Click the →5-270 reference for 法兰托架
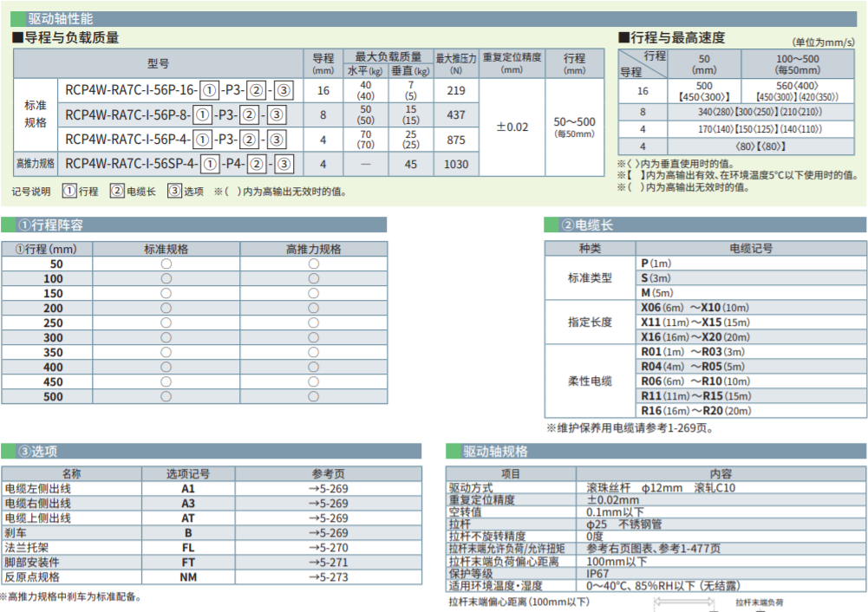Screen dimensions: 868x612 329,548
